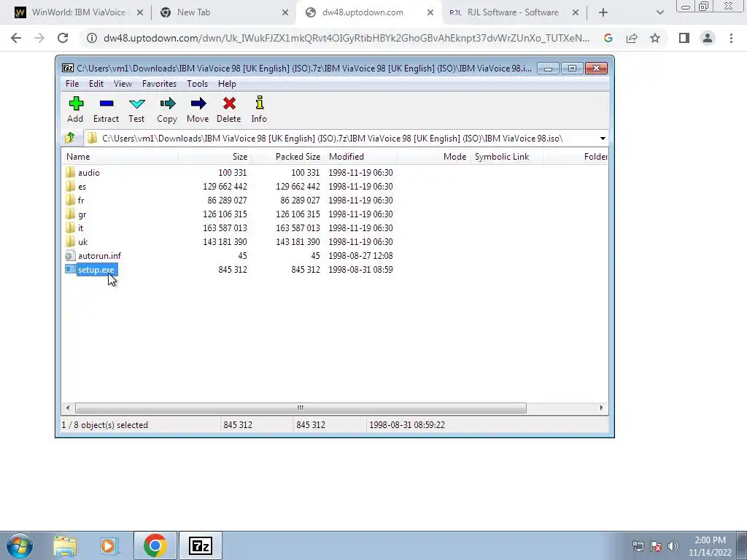Select the gr folder icon
Viewport: 747px width, 560px height.
click(70, 214)
